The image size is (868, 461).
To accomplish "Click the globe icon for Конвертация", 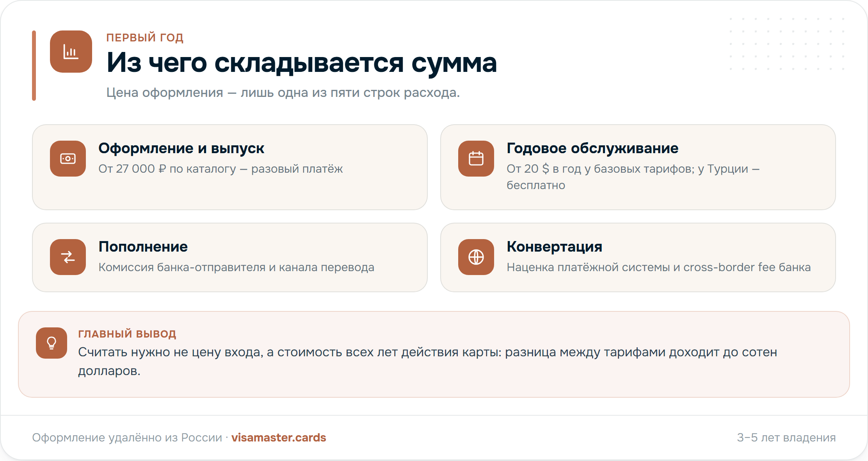I will pyautogui.click(x=476, y=257).
